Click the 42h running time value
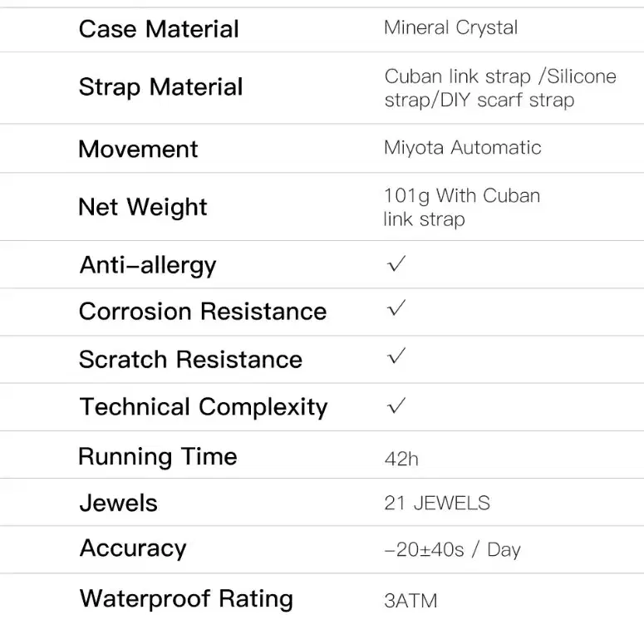Viewport: 644px width, 644px height. click(x=401, y=460)
